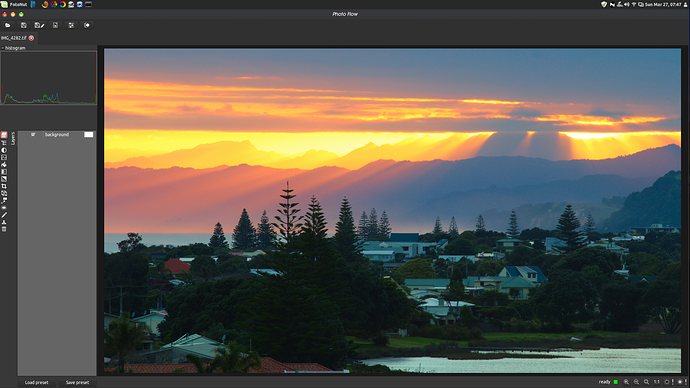Select the highlighted top tool icon in sidebar
This screenshot has height=388, width=690.
coord(4,135)
